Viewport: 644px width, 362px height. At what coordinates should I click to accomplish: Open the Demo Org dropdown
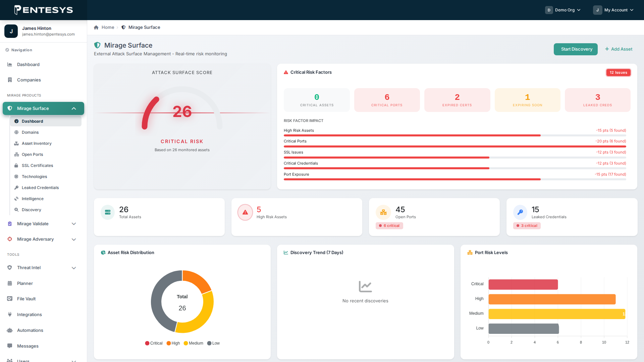point(563,10)
